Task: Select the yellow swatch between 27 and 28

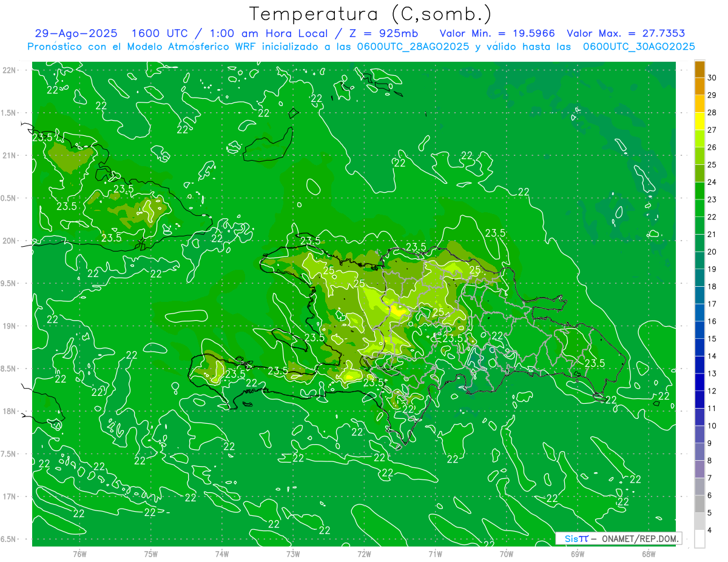Action: 699,121
